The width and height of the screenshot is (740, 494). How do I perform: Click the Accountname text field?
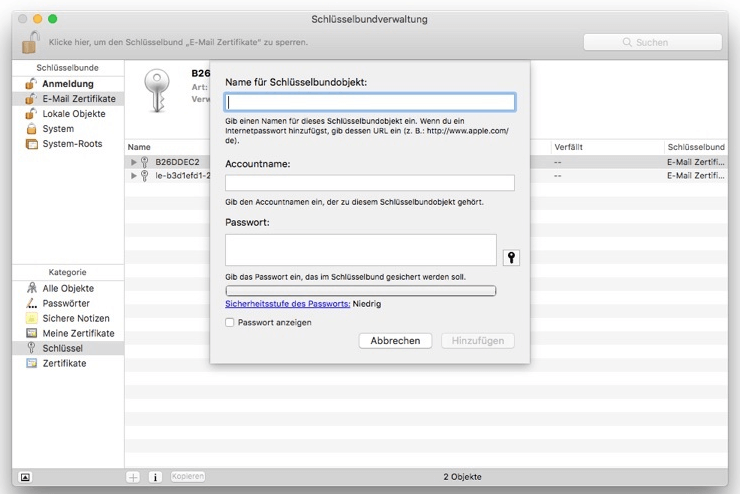(x=370, y=183)
